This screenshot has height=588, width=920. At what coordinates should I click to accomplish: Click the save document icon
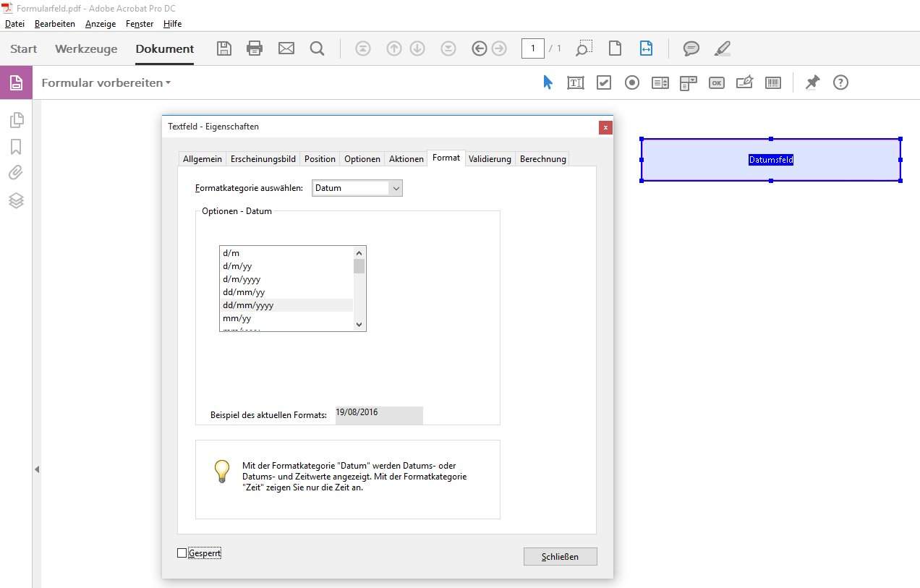(223, 48)
